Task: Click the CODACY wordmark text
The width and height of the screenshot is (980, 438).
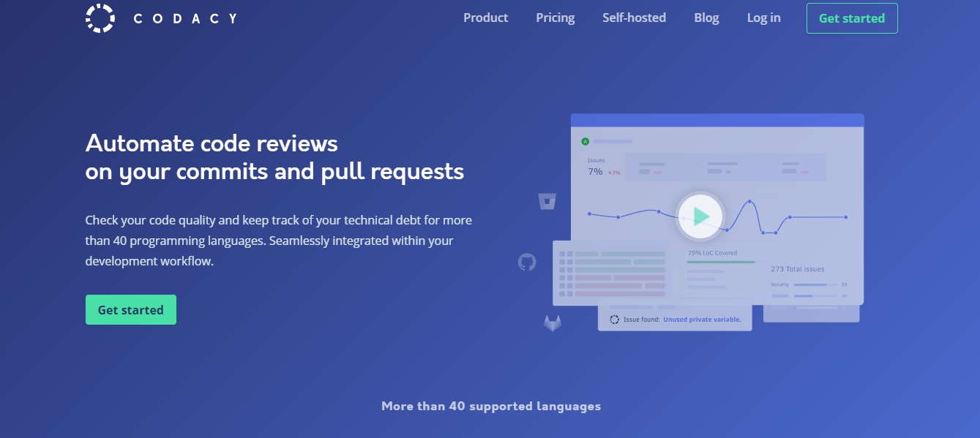Action: click(x=186, y=18)
